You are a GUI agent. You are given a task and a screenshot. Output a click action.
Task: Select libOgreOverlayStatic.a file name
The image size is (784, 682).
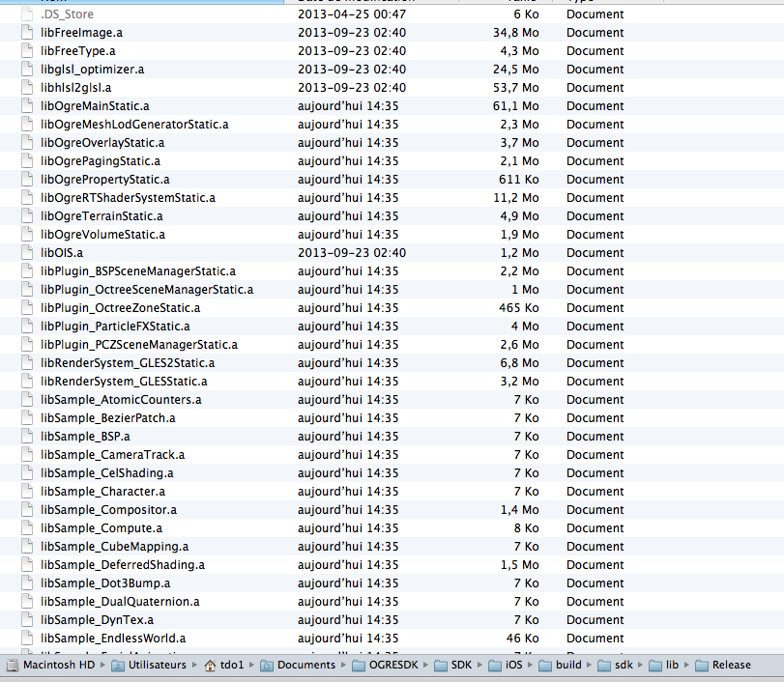pos(102,143)
